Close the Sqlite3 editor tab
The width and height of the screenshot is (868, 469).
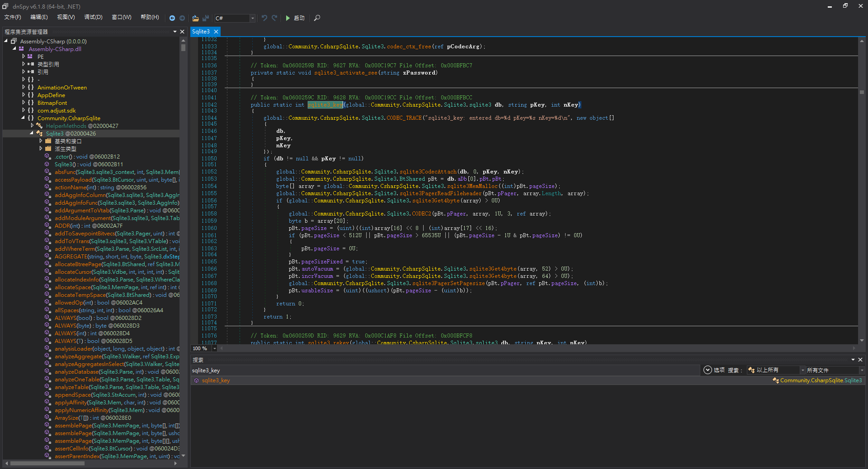coord(216,32)
